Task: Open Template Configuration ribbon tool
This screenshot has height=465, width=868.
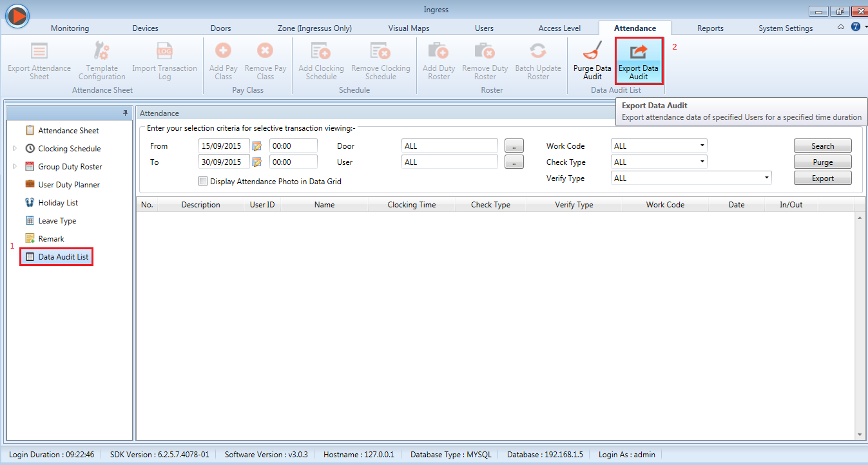Action: tap(102, 52)
